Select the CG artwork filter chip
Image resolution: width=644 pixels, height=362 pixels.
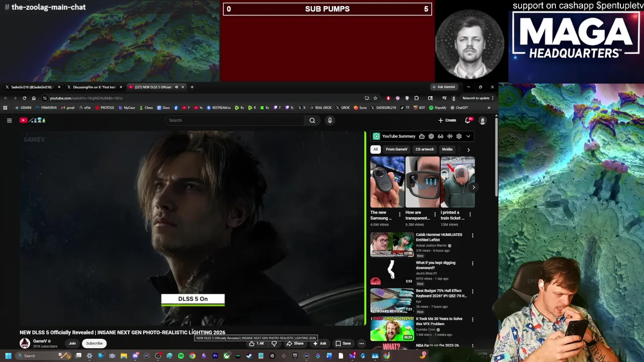[x=425, y=149]
